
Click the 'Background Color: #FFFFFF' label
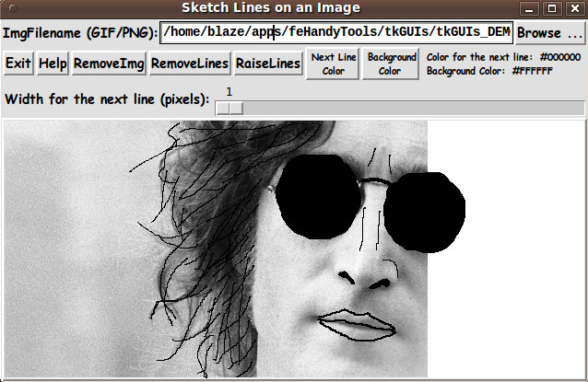tap(489, 71)
